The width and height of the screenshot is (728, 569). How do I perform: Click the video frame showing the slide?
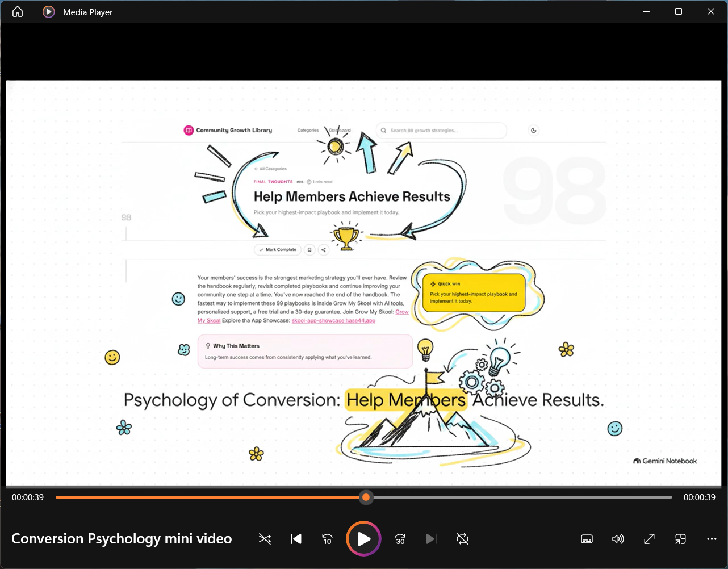click(x=363, y=283)
